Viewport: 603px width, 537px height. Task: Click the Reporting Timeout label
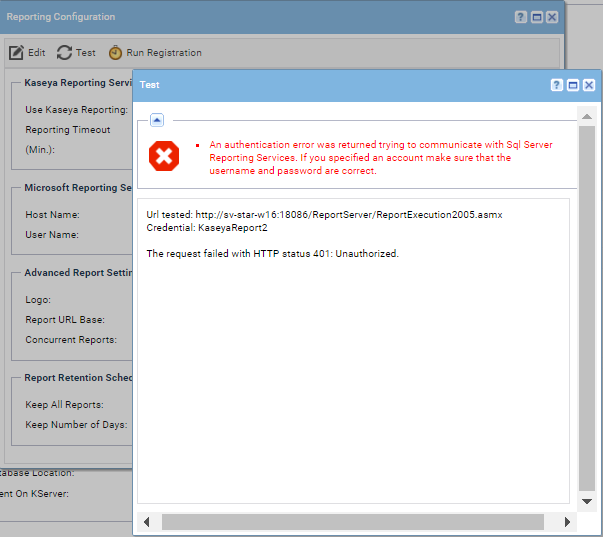click(x=68, y=130)
